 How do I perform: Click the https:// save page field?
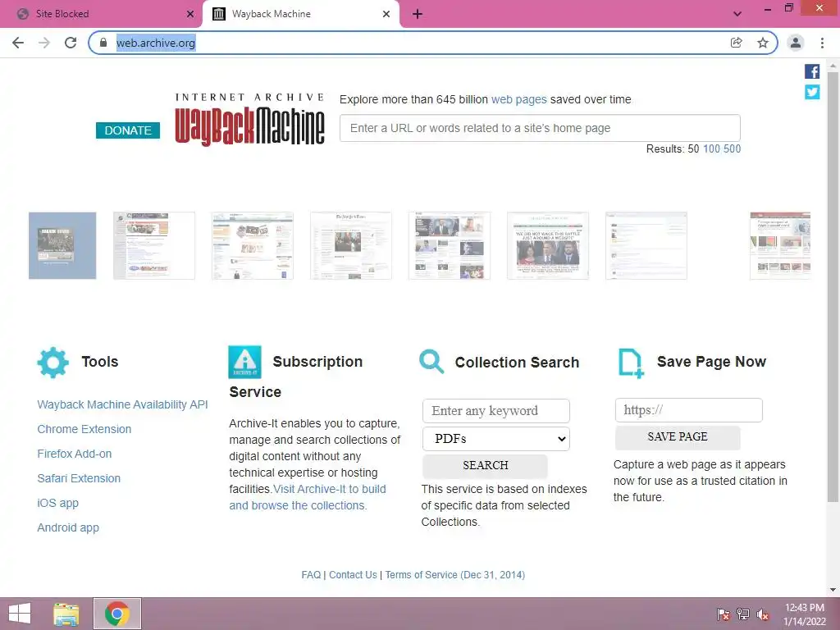[x=689, y=410]
